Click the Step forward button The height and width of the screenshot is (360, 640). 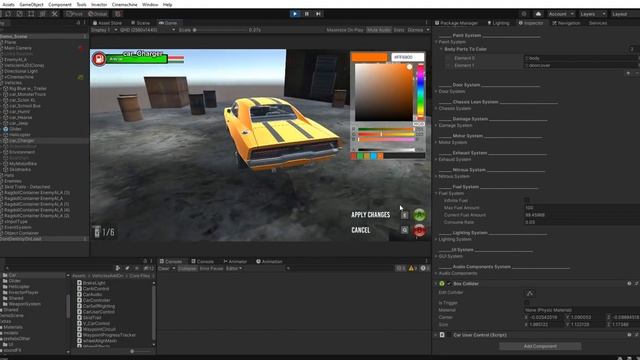point(318,13)
